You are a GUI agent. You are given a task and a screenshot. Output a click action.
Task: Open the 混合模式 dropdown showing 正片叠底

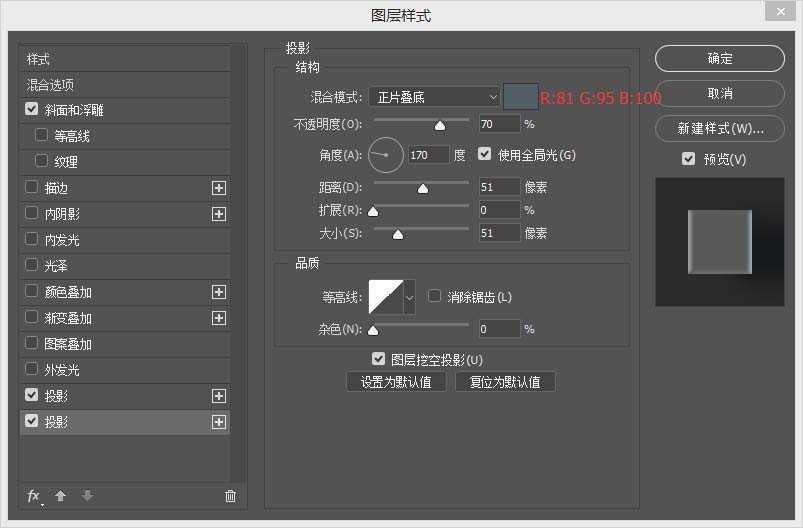tap(434, 97)
